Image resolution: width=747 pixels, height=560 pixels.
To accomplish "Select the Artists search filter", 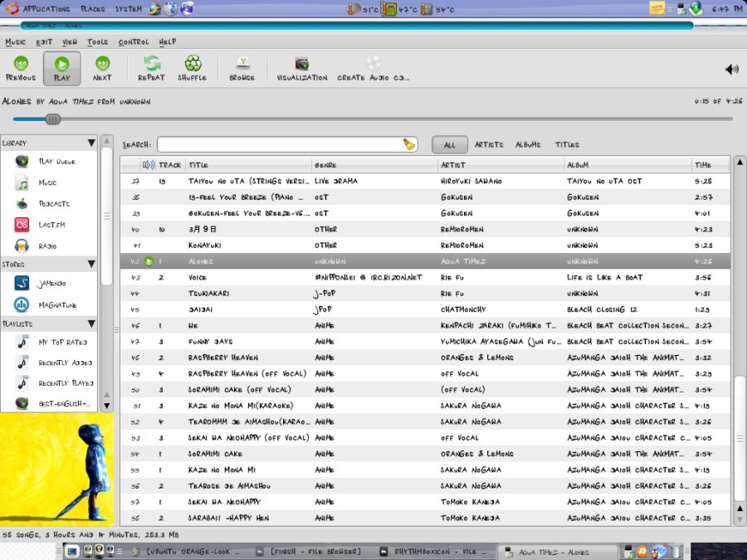I will 489,144.
